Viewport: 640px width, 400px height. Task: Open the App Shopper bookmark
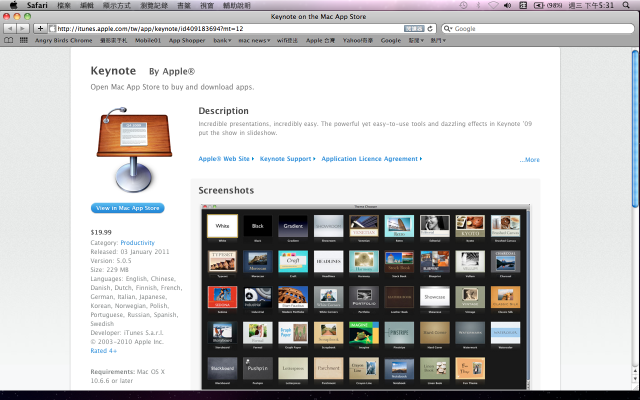point(187,40)
